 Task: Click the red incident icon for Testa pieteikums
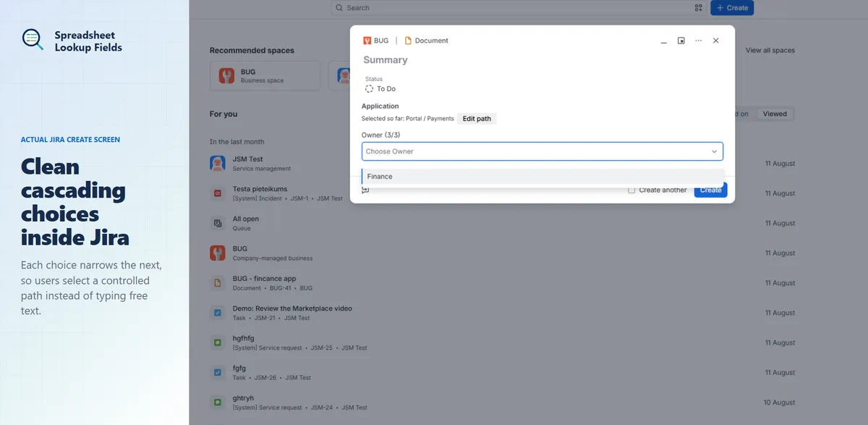click(x=218, y=193)
